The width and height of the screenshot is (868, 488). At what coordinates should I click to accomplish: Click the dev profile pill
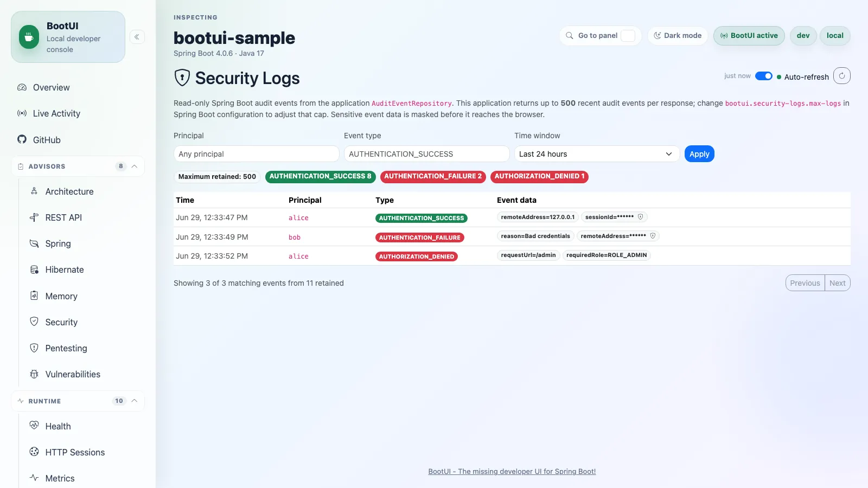(803, 36)
